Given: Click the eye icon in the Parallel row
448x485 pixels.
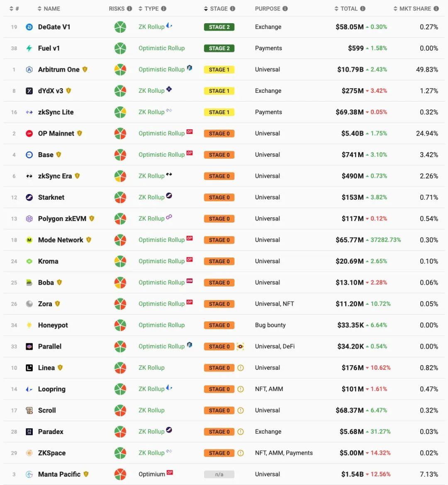Looking at the screenshot, I should (x=240, y=347).
